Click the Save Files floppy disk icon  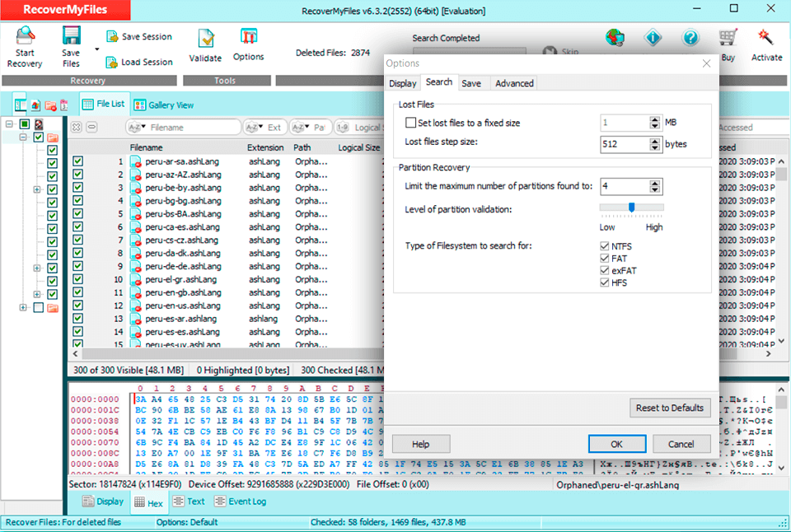point(71,35)
